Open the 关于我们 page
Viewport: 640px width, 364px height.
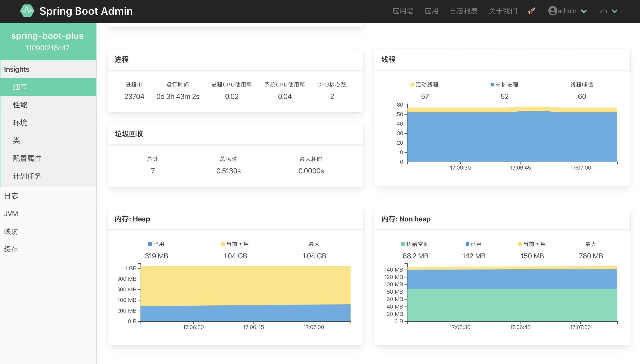[x=503, y=11]
